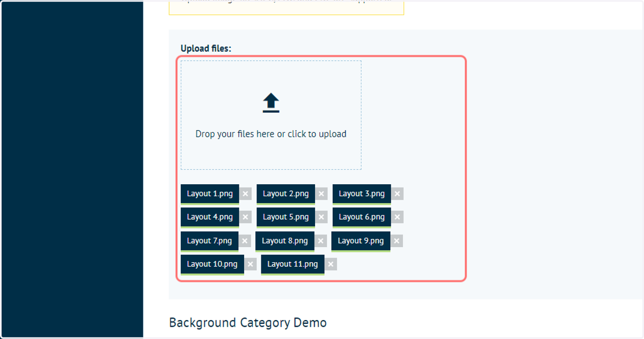Image resolution: width=644 pixels, height=339 pixels.
Task: Remove Layout 5.png with its x icon
Action: coord(321,217)
